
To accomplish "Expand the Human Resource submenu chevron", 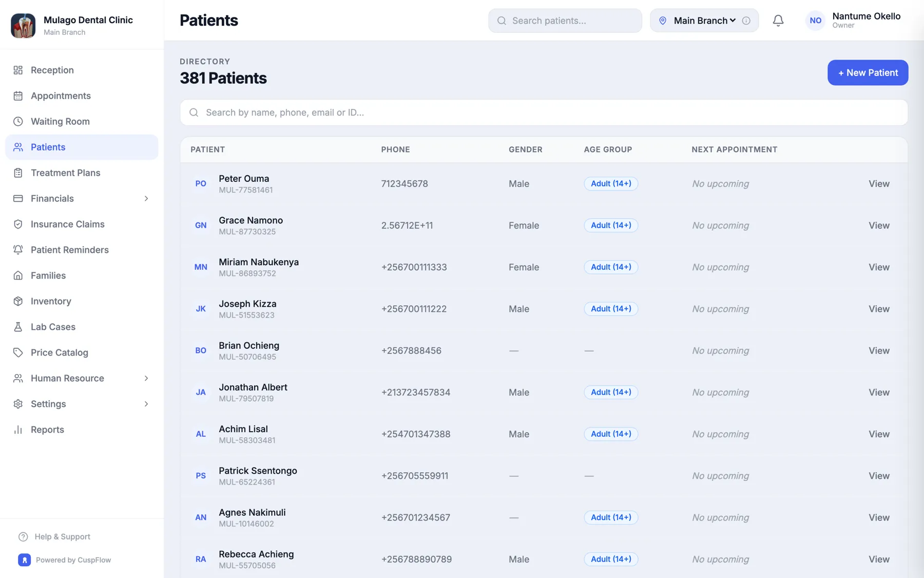I will coord(146,378).
